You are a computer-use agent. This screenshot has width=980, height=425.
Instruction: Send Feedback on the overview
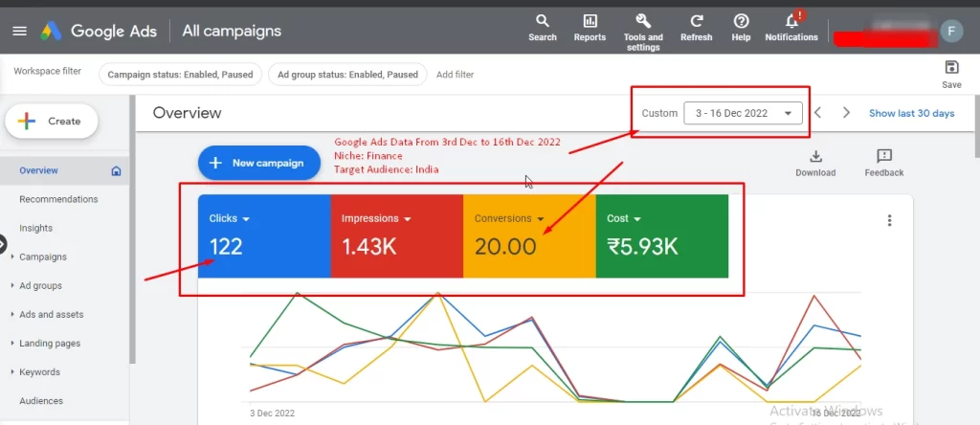tap(883, 163)
